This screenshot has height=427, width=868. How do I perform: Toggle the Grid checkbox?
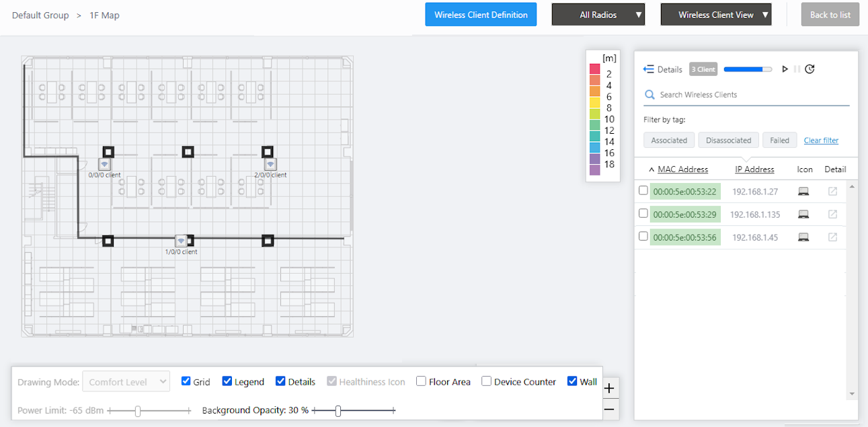coord(186,381)
